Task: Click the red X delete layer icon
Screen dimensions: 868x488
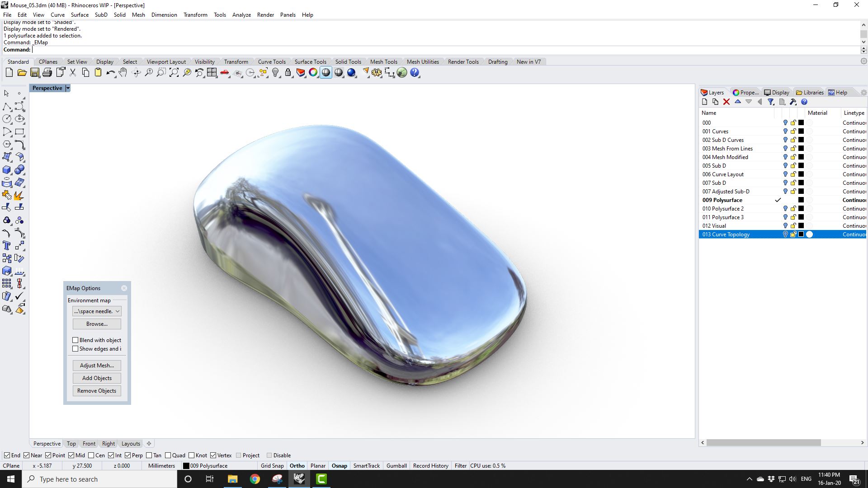Action: [x=726, y=102]
